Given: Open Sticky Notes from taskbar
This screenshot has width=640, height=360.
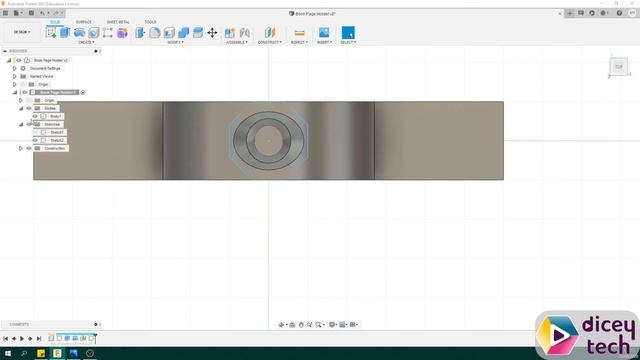Looking at the screenshot, I should click(x=41, y=353).
